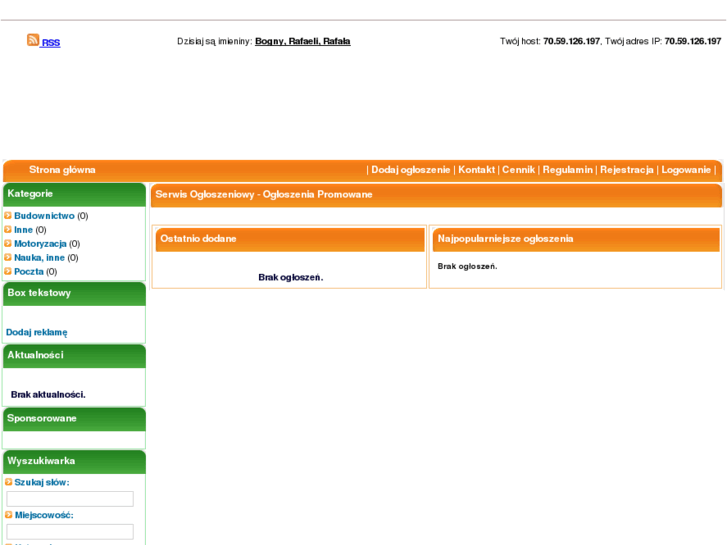
Task: Open the Nauka, inne category
Action: pos(39,257)
